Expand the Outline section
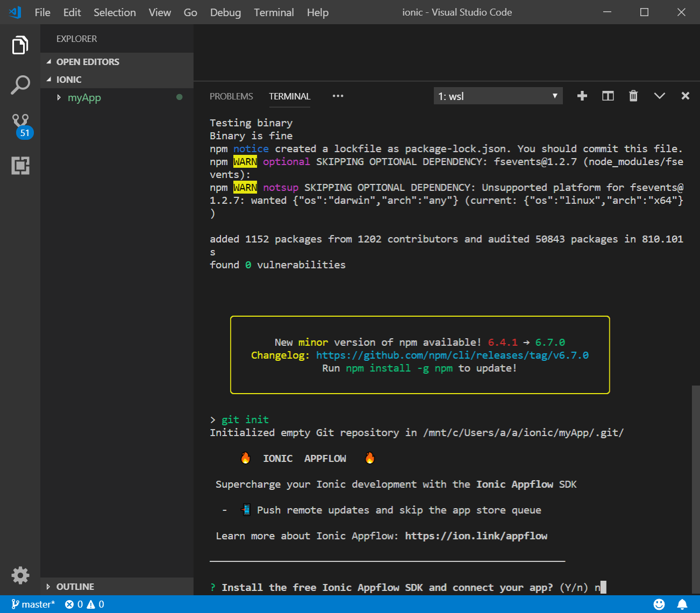The width and height of the screenshot is (700, 613). click(75, 587)
